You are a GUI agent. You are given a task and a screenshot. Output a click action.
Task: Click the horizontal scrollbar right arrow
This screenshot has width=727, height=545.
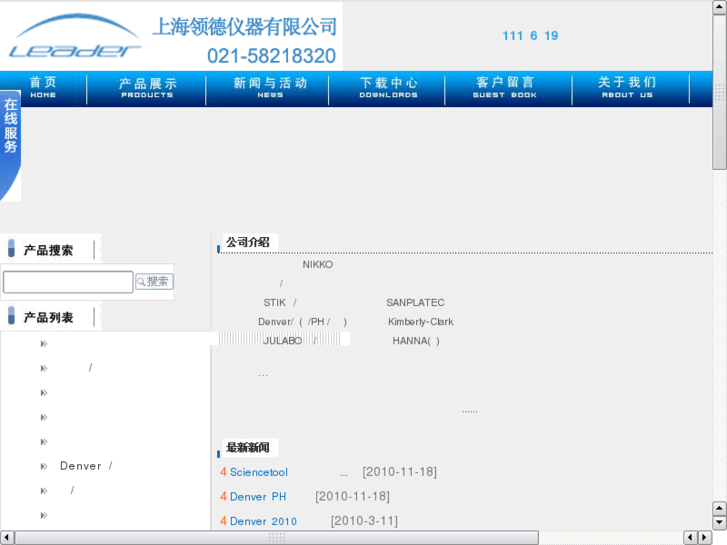(x=704, y=538)
